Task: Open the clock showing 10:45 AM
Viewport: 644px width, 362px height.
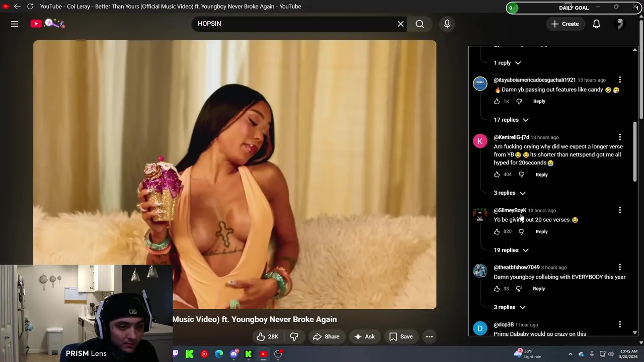Action: pyautogui.click(x=628, y=354)
